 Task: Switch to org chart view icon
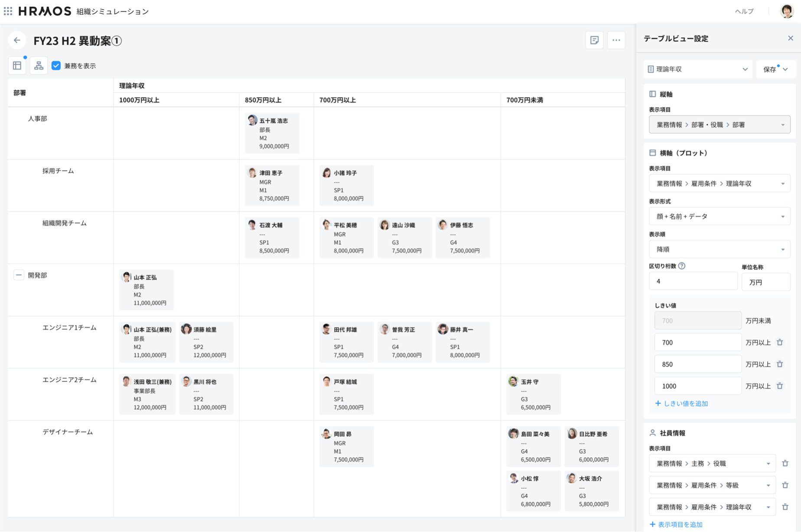[39, 65]
